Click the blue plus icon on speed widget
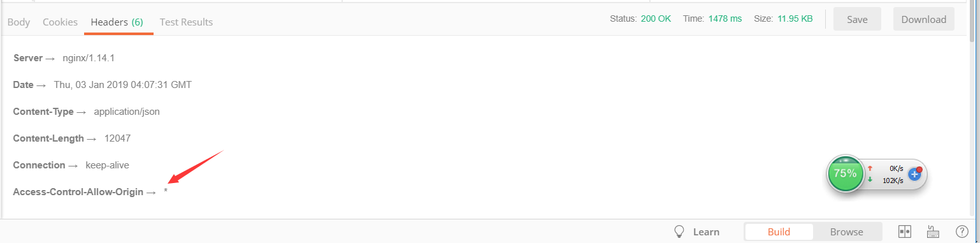The image size is (980, 243). [914, 173]
